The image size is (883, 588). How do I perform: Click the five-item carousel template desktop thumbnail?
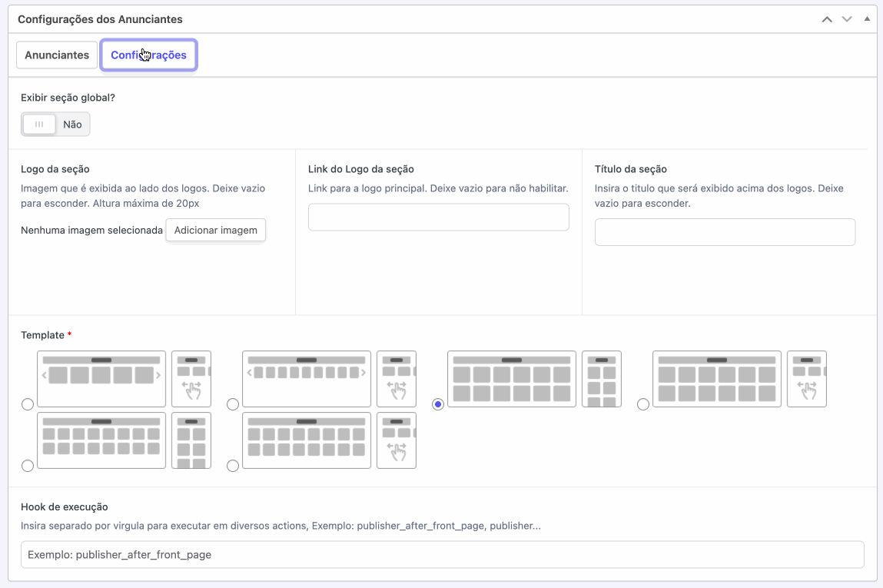click(101, 379)
